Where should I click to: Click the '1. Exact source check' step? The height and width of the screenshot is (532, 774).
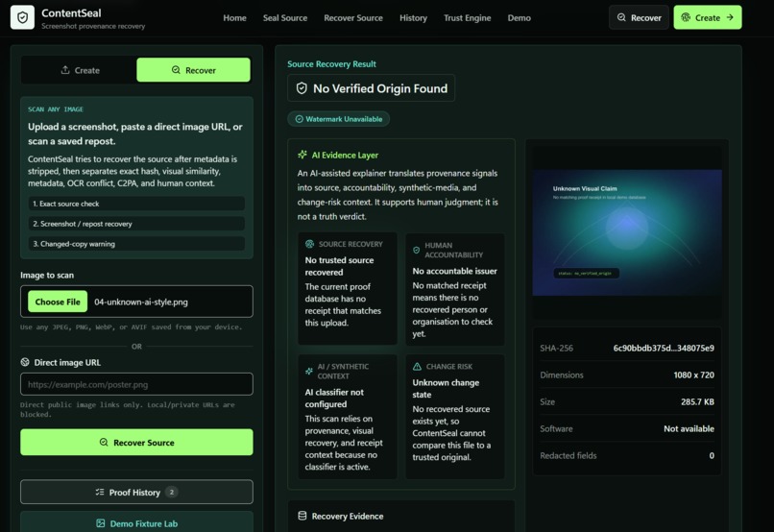136,204
